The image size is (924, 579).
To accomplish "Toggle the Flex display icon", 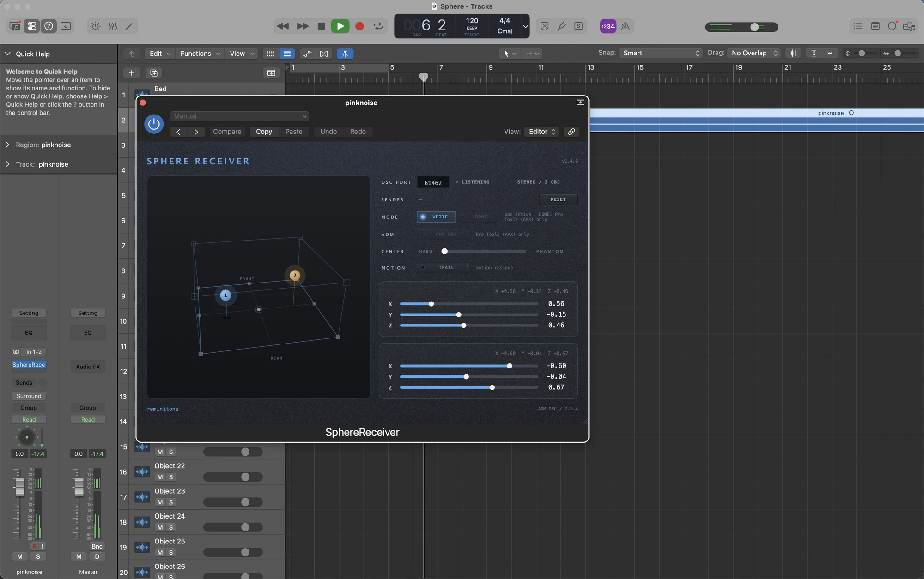I will pyautogui.click(x=324, y=54).
